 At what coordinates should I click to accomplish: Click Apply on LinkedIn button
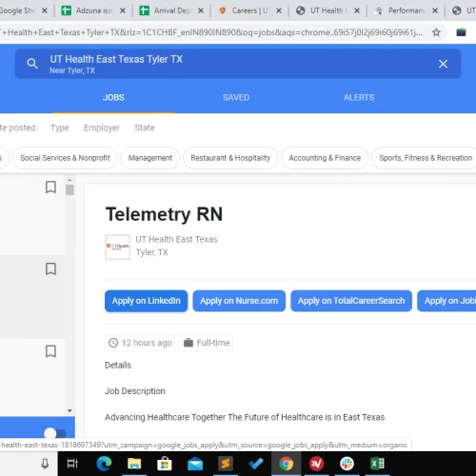pos(147,301)
